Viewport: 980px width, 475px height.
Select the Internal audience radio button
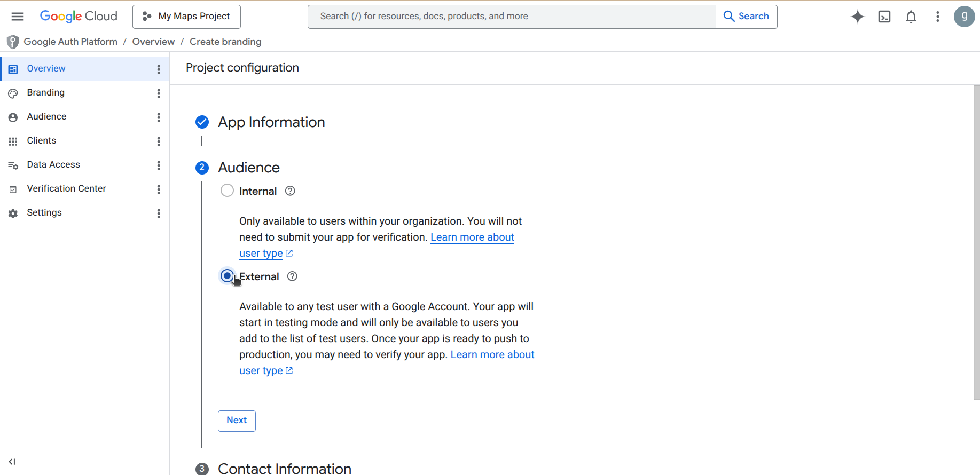227,191
